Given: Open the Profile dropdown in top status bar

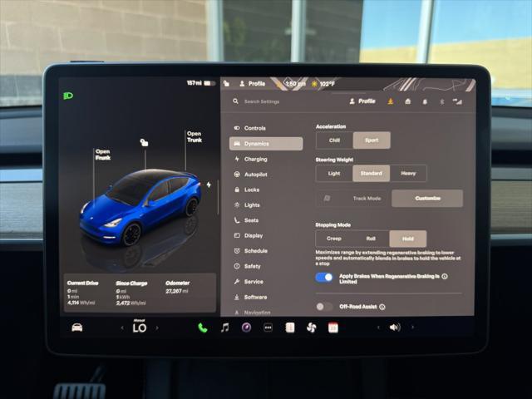Looking at the screenshot, I should click(253, 83).
